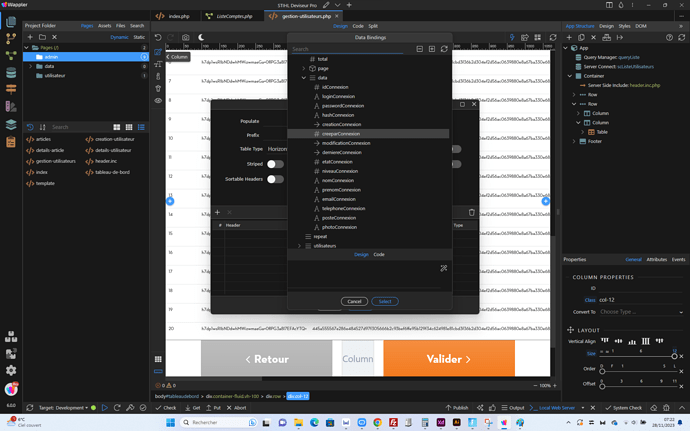Click the Data Bindings Search field

(347, 49)
